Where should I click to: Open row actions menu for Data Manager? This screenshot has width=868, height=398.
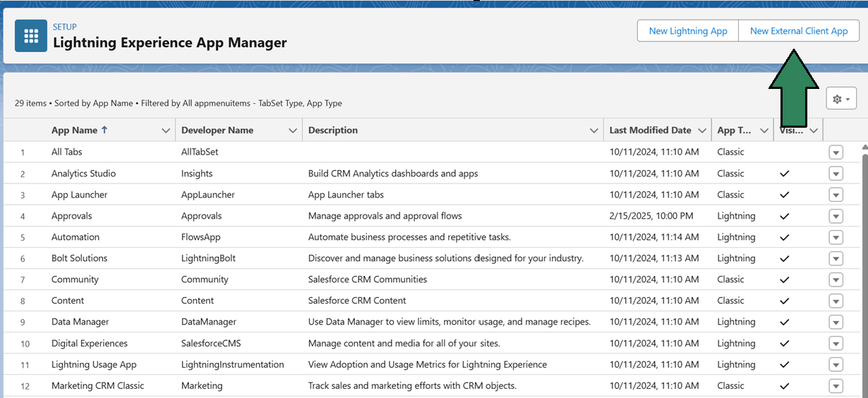click(x=836, y=322)
